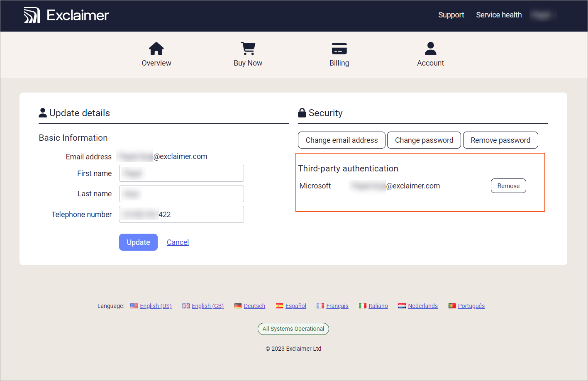Select the US flag language icon
Image resolution: width=588 pixels, height=381 pixels.
pos(134,306)
